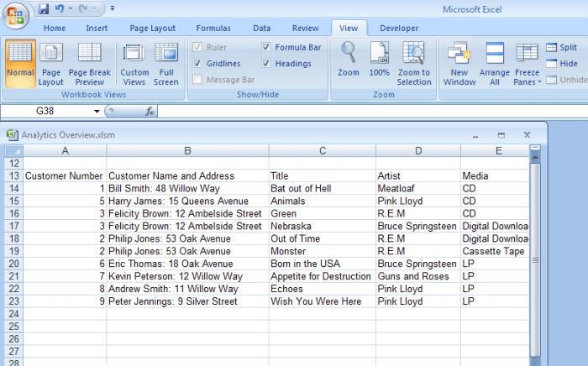Reset zoom to 100%
This screenshot has width=588, height=366.
(379, 60)
